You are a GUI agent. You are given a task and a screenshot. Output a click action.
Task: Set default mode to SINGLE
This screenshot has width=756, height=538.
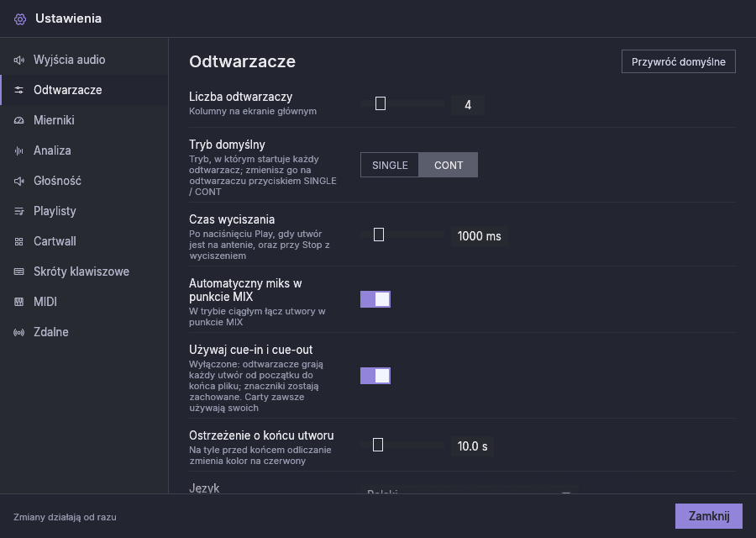click(x=390, y=165)
